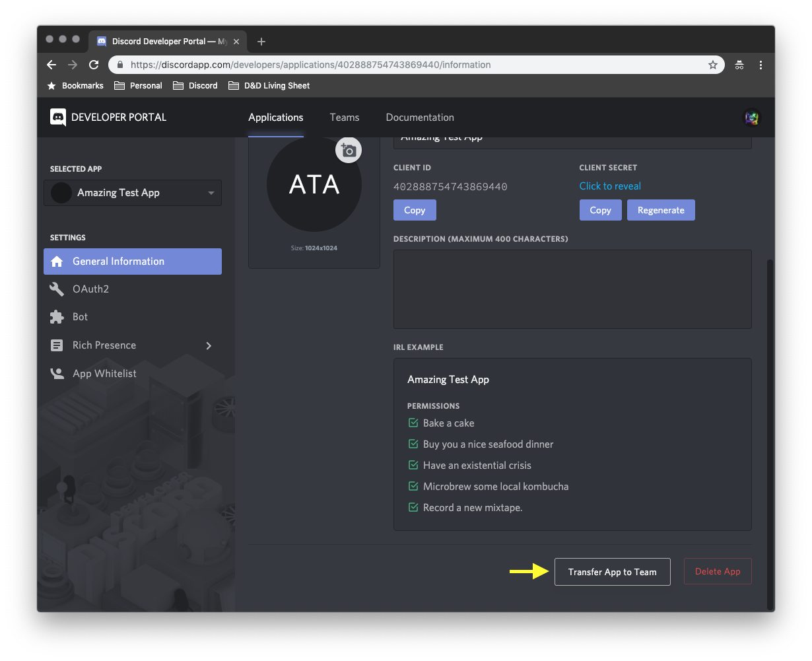The height and width of the screenshot is (661, 812).
Task: Click Transfer App to Team button
Action: tap(613, 572)
